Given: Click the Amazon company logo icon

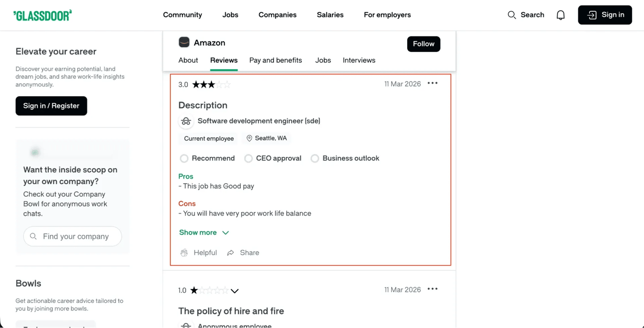Looking at the screenshot, I should [x=184, y=42].
